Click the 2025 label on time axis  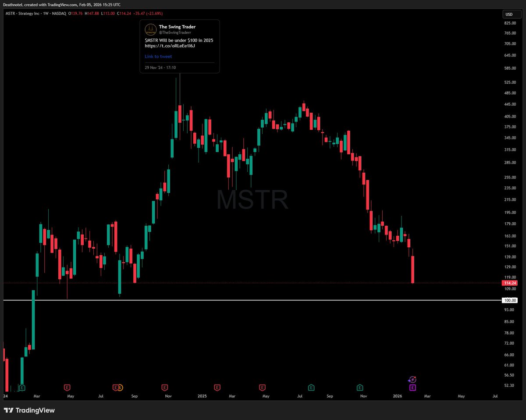coord(202,396)
